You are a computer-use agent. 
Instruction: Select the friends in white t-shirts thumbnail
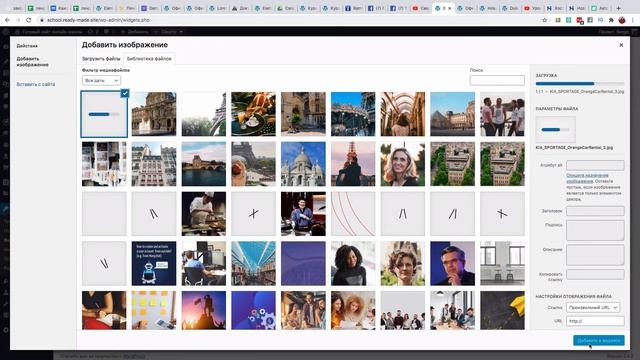[x=502, y=114]
